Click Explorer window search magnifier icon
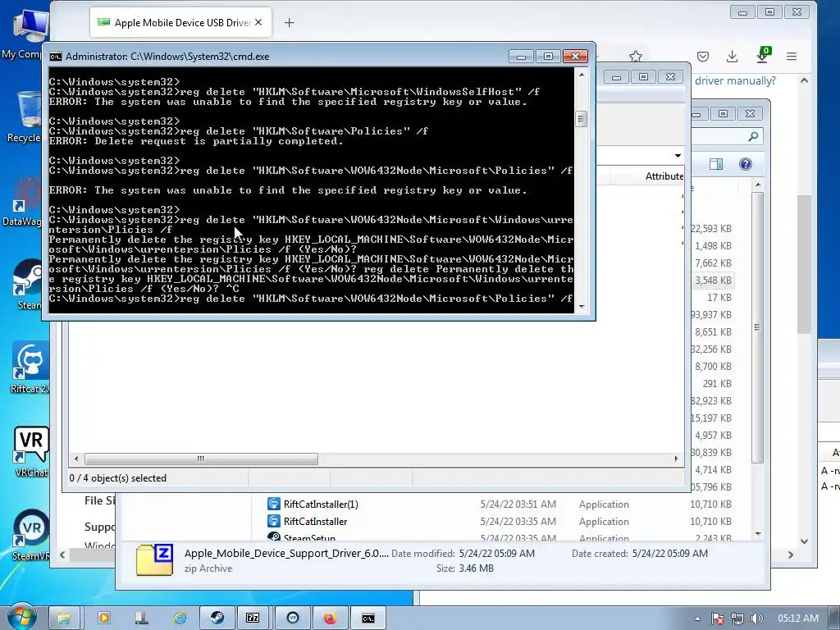The width and height of the screenshot is (840, 630). point(753,137)
